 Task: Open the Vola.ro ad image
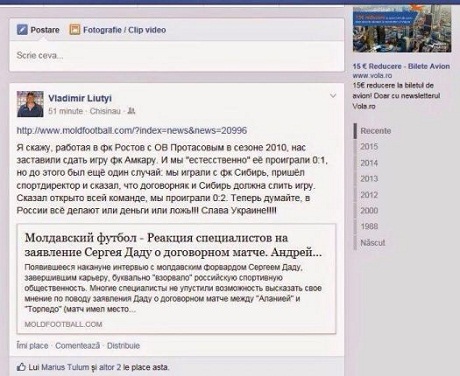click(x=402, y=29)
